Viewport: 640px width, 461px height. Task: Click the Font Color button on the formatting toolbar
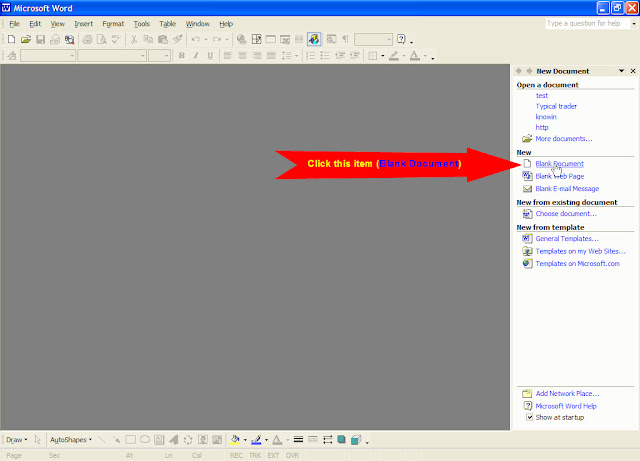415,56
